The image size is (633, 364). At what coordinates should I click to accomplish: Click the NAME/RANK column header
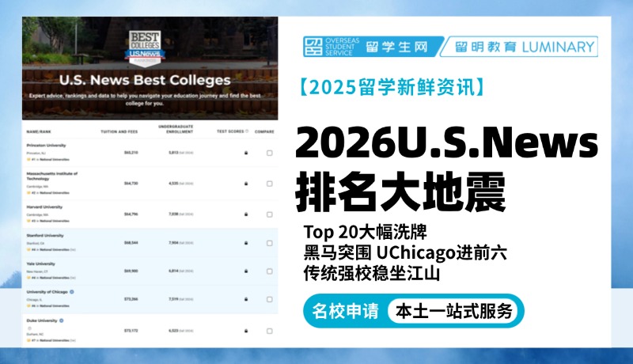click(39, 131)
